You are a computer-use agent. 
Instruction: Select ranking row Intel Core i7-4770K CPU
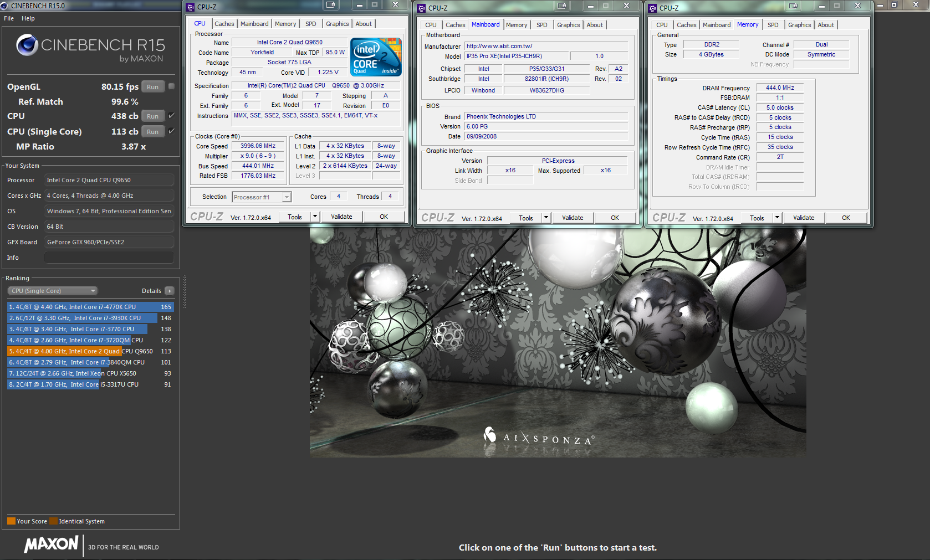[90, 307]
